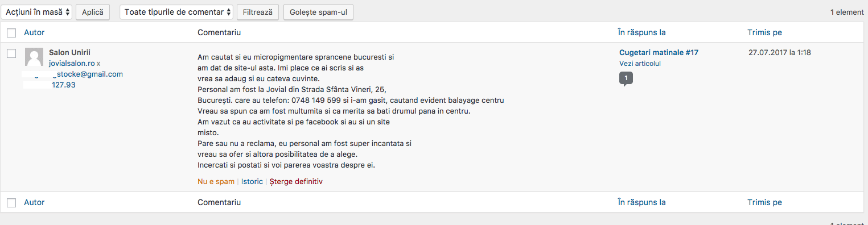Click the comment count bubble icon
Image resolution: width=868 pixels, height=225 pixels.
click(626, 78)
